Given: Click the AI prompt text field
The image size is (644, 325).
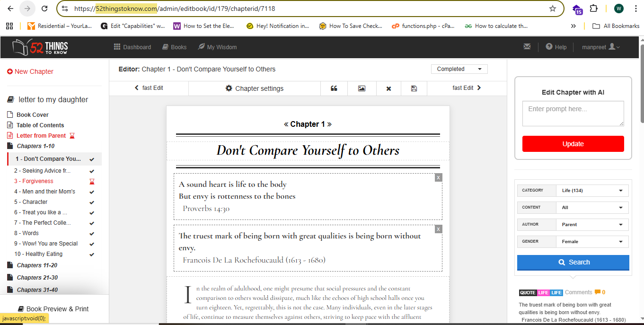Looking at the screenshot, I should 573,114.
